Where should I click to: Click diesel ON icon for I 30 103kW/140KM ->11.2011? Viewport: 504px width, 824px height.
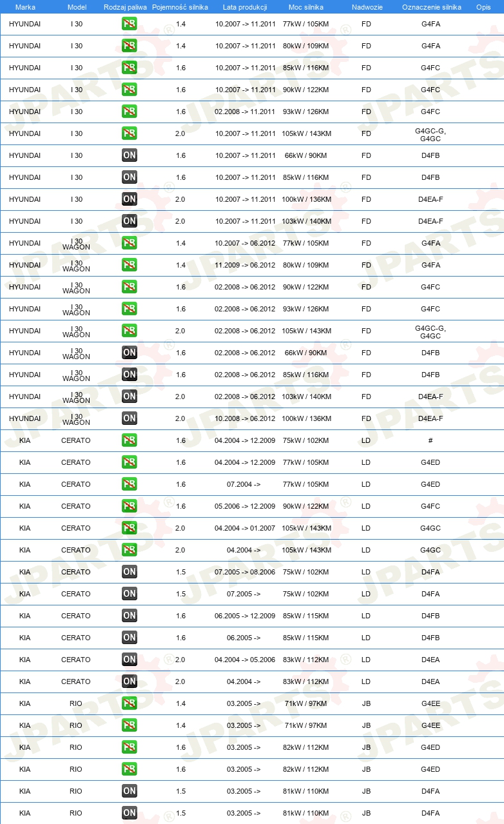129,221
